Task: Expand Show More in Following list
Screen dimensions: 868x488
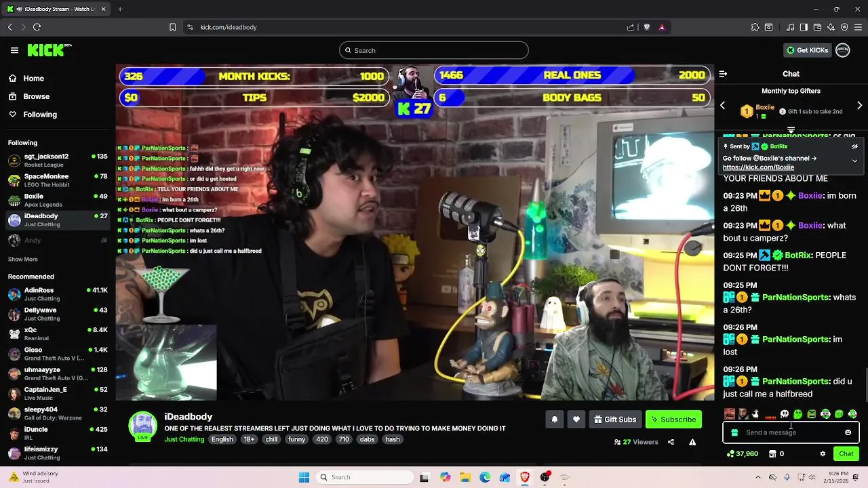Action: (22, 259)
